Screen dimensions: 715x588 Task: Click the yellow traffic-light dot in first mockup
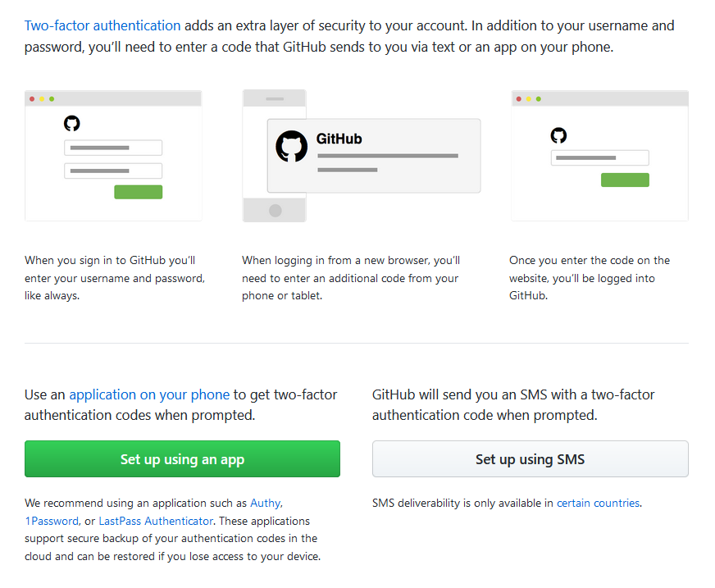(40, 98)
